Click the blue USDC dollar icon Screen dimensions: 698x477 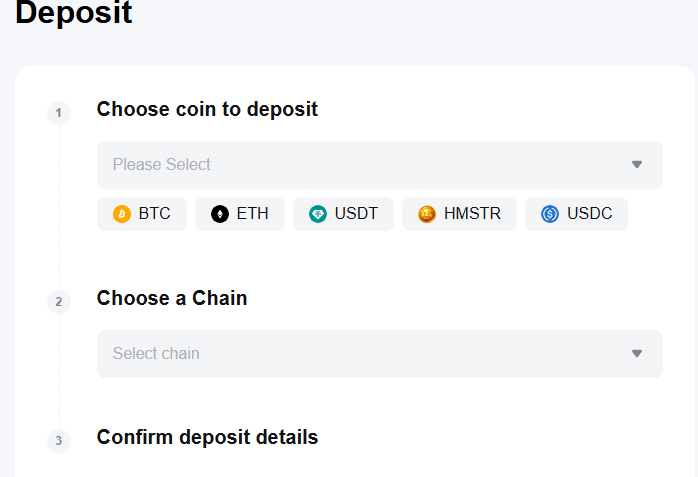click(x=550, y=214)
